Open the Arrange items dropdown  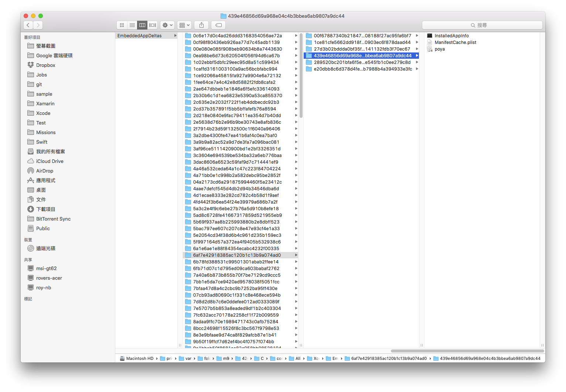(184, 25)
